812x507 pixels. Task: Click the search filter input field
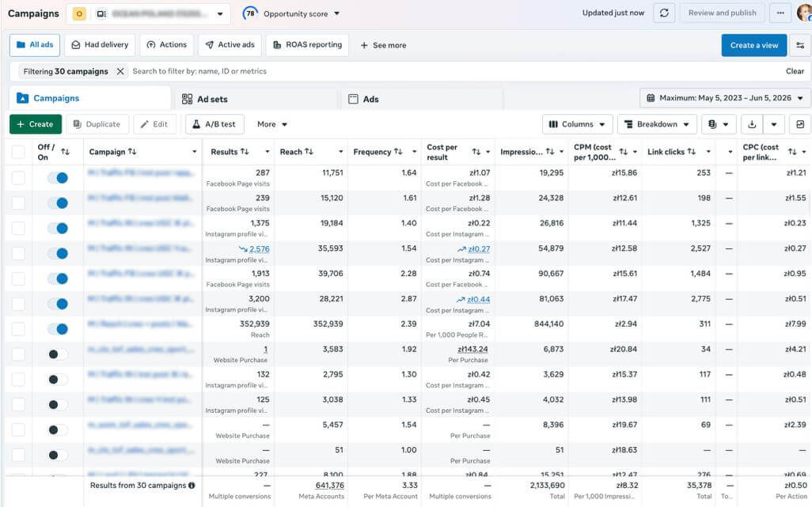[x=456, y=71]
